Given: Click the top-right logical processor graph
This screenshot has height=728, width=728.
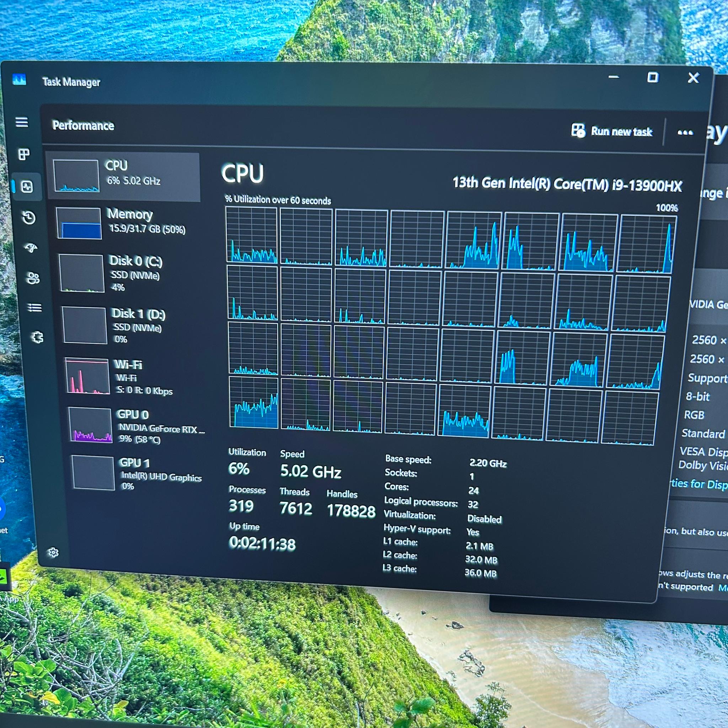Looking at the screenshot, I should click(x=646, y=244).
